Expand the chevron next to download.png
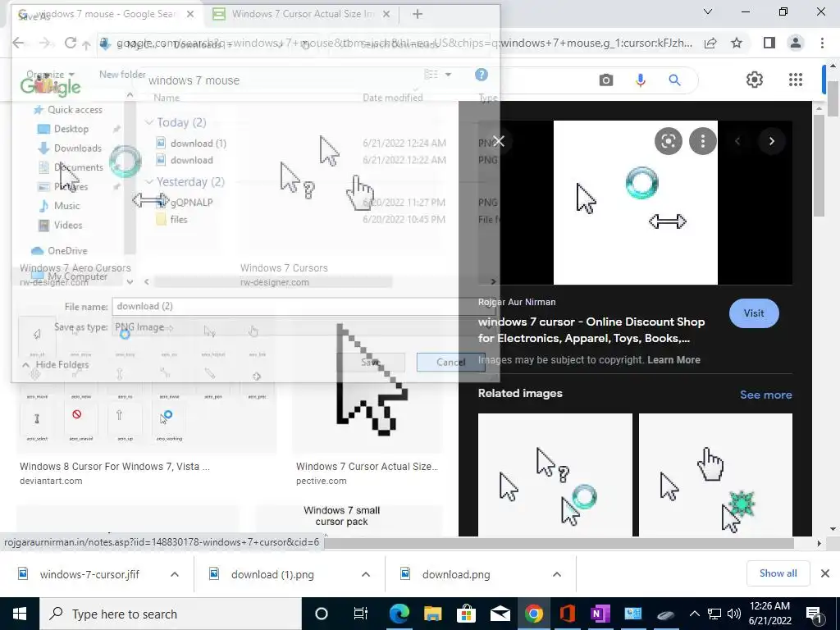This screenshot has width=840, height=630. click(557, 574)
